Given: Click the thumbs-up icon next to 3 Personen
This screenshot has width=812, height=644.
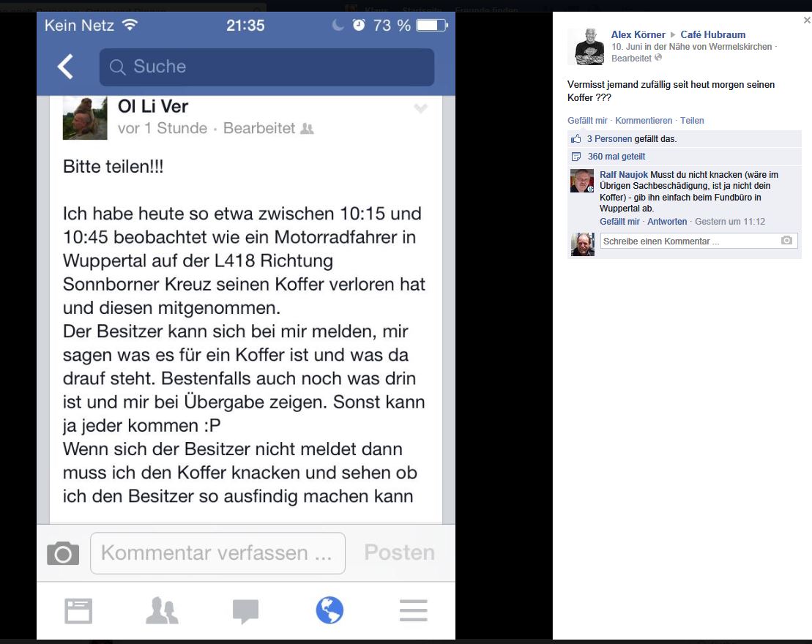Looking at the screenshot, I should coord(576,138).
